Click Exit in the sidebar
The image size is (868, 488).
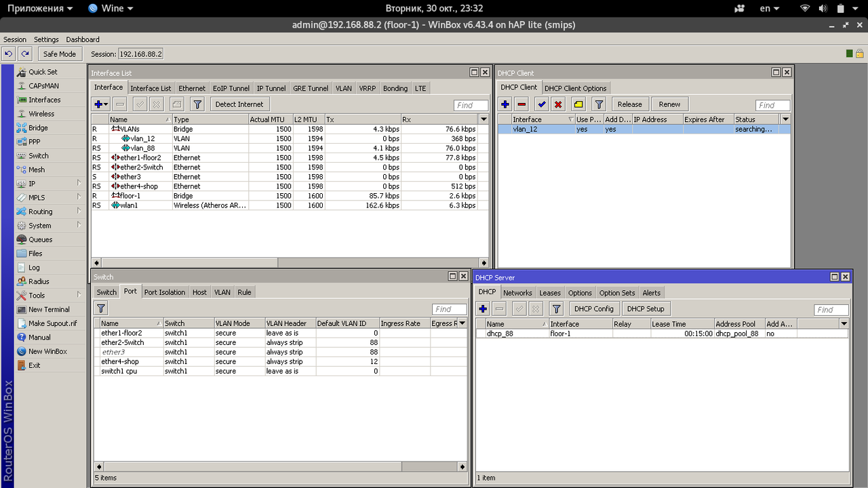pyautogui.click(x=34, y=365)
